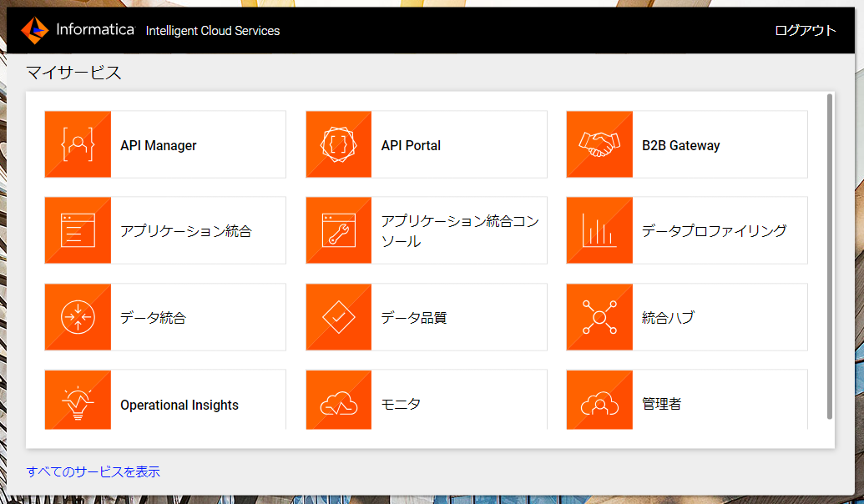The height and width of the screenshot is (504, 864).
Task: Click the データ統合 converging arrows icon
Action: coord(78,317)
